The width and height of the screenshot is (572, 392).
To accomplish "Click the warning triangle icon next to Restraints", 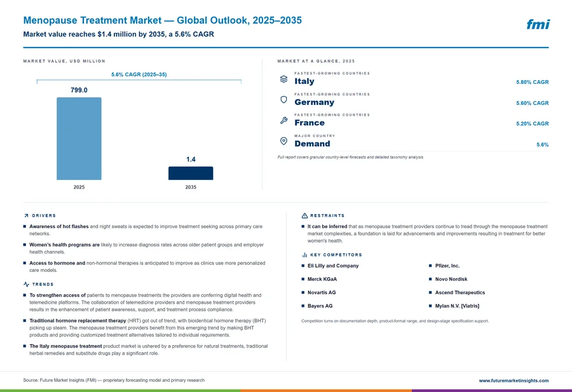I will click(304, 215).
